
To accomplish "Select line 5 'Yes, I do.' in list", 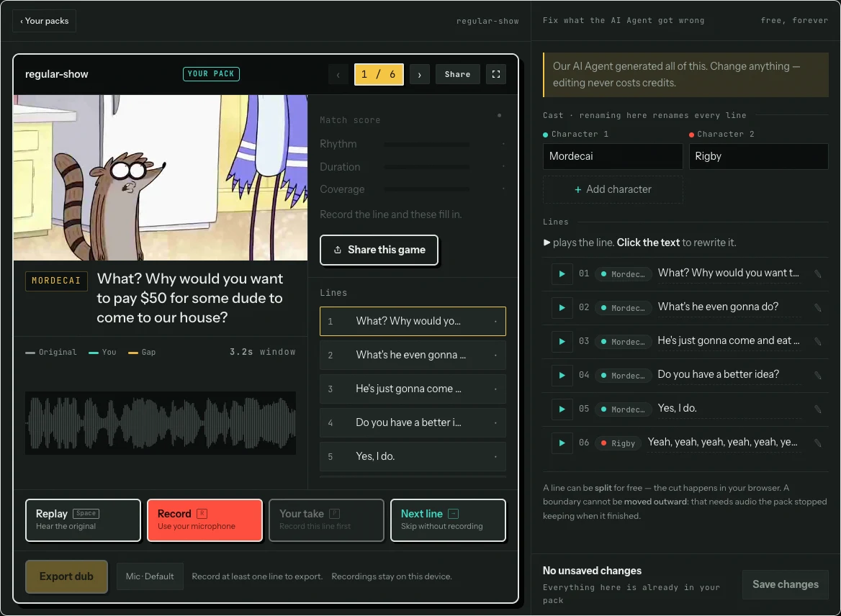I will [413, 456].
